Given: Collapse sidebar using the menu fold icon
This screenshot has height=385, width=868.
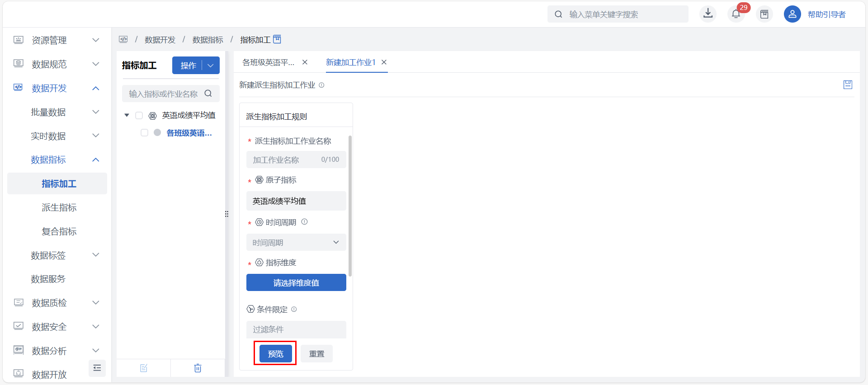Looking at the screenshot, I should [x=97, y=368].
